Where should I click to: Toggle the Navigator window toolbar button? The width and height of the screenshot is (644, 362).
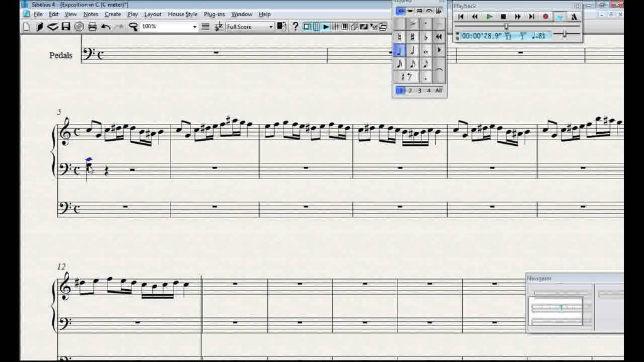[307, 26]
